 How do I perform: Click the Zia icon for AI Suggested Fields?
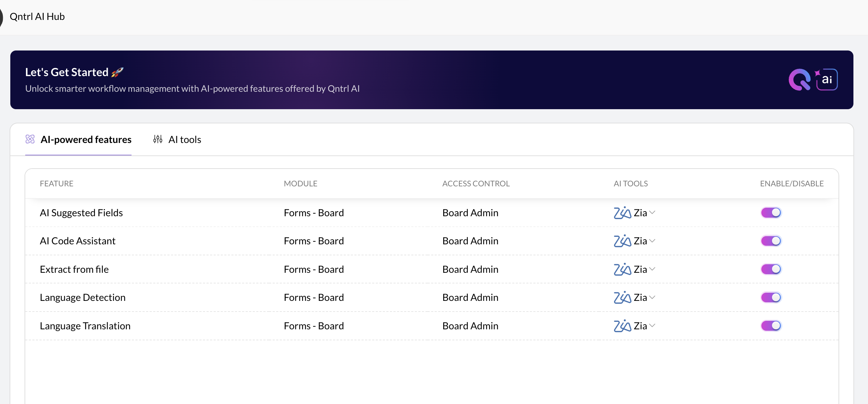(x=622, y=213)
